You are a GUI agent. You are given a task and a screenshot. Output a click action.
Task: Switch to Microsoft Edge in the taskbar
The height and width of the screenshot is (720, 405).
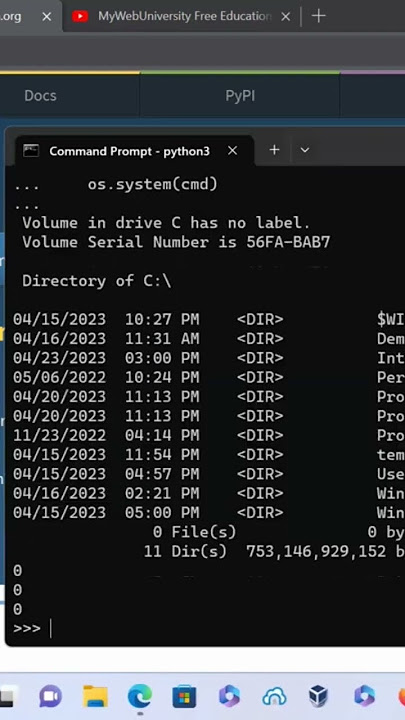click(140, 696)
